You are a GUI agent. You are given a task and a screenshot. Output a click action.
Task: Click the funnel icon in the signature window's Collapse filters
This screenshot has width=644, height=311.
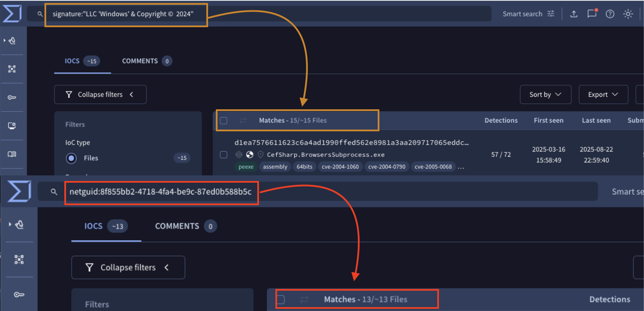click(69, 95)
